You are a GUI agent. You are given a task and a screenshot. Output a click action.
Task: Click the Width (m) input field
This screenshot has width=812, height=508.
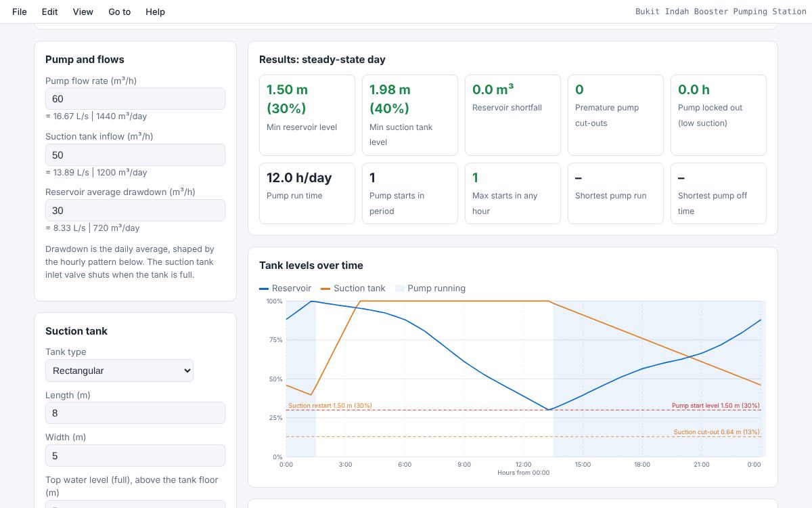pyautogui.click(x=135, y=456)
